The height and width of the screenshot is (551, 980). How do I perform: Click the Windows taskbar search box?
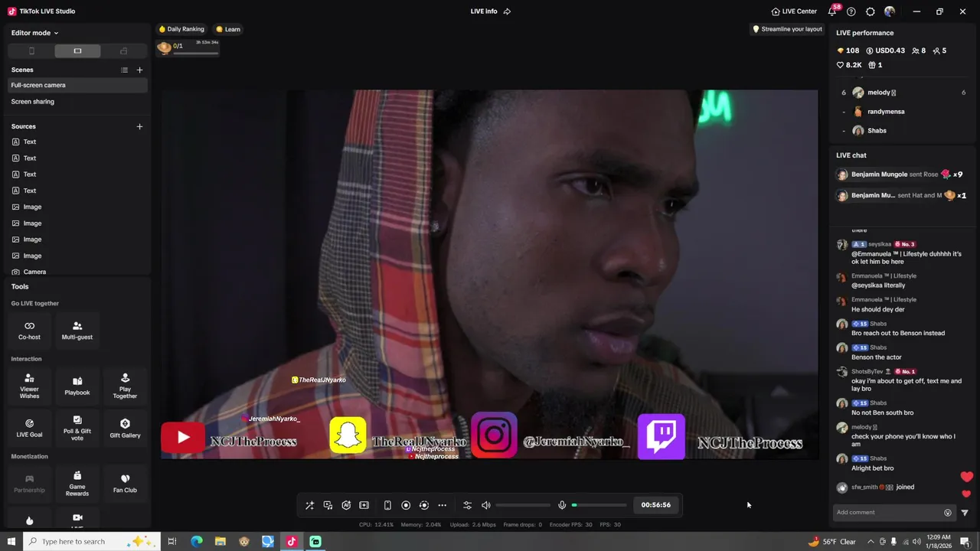click(92, 542)
